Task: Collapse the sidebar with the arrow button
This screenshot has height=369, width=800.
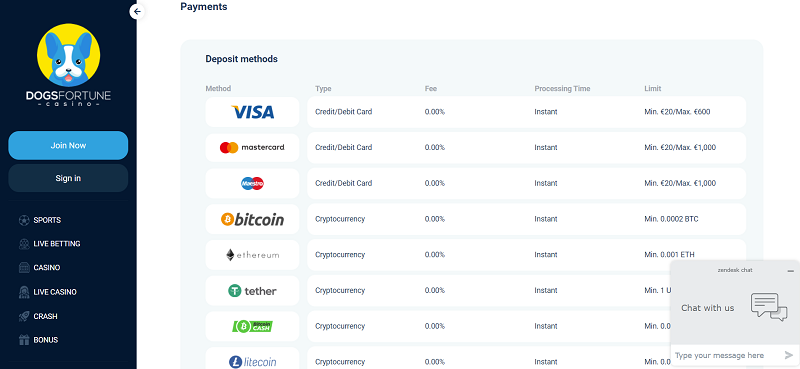Action: coord(137,11)
